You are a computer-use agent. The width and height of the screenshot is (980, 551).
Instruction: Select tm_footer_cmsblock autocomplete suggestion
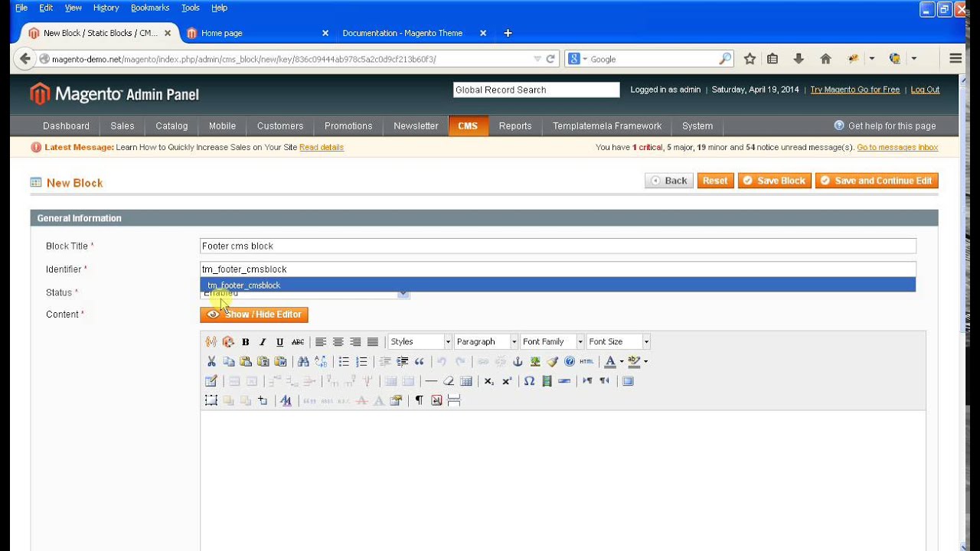(x=558, y=285)
